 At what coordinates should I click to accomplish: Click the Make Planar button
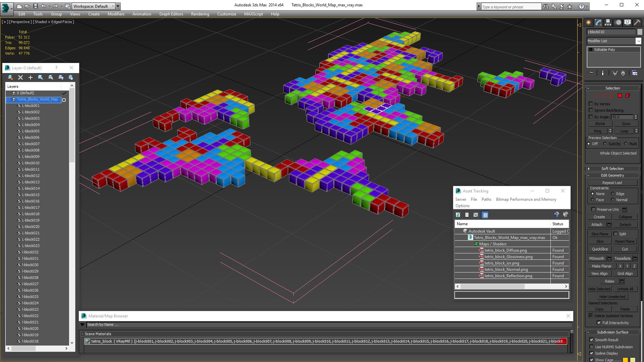point(601,266)
